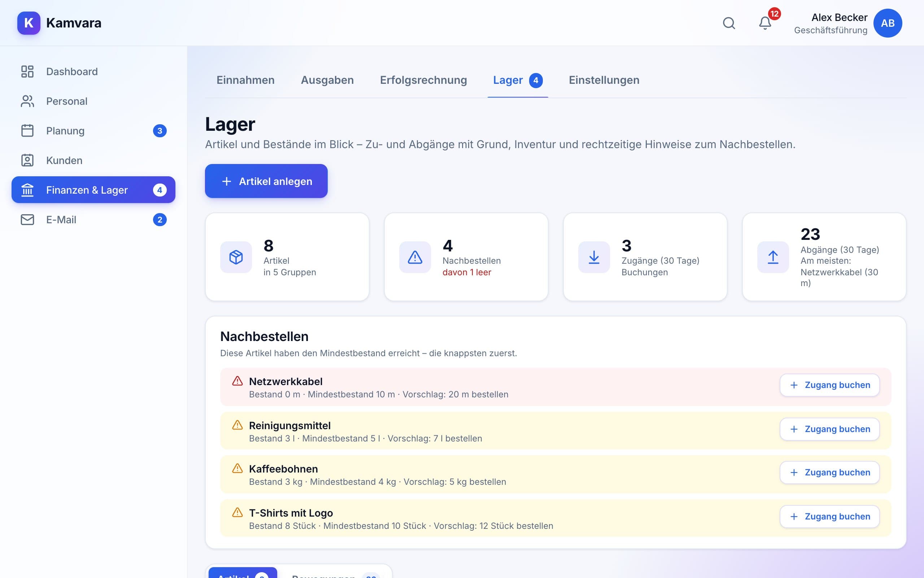Click the warning triangle in Nachbestellen card
Screen dimensions: 924x578
point(415,257)
